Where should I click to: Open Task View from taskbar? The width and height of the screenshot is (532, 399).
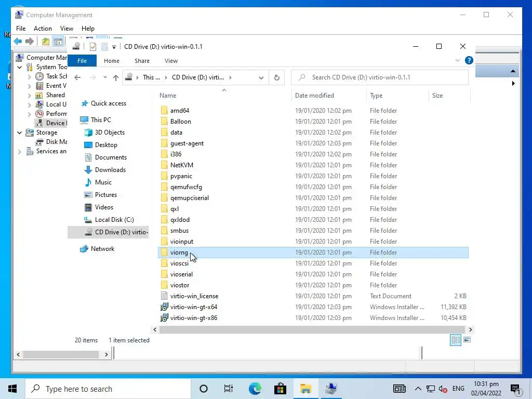pos(229,389)
